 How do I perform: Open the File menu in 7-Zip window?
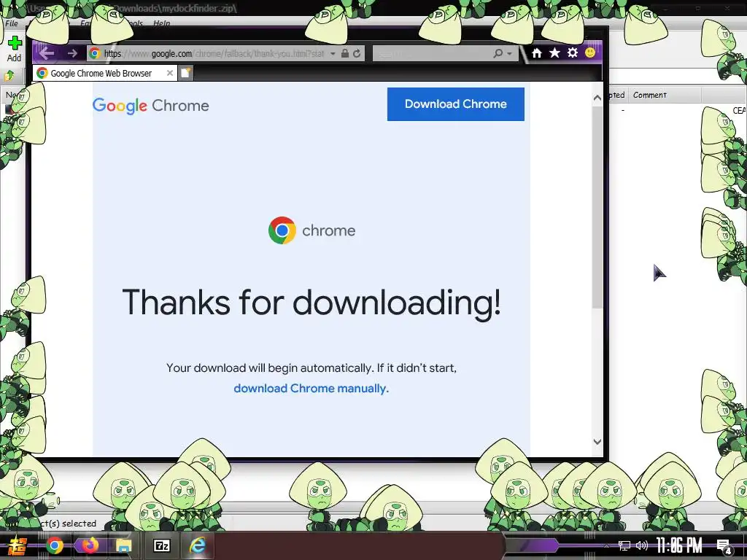(x=12, y=23)
